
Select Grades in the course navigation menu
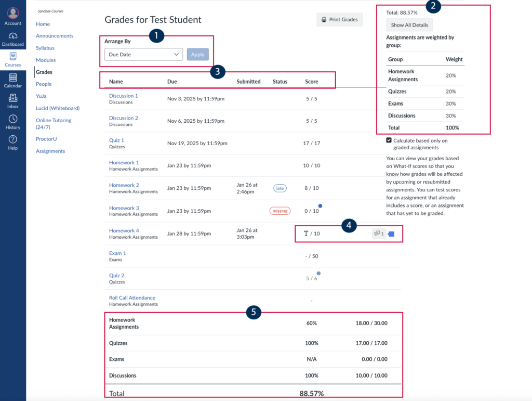44,72
